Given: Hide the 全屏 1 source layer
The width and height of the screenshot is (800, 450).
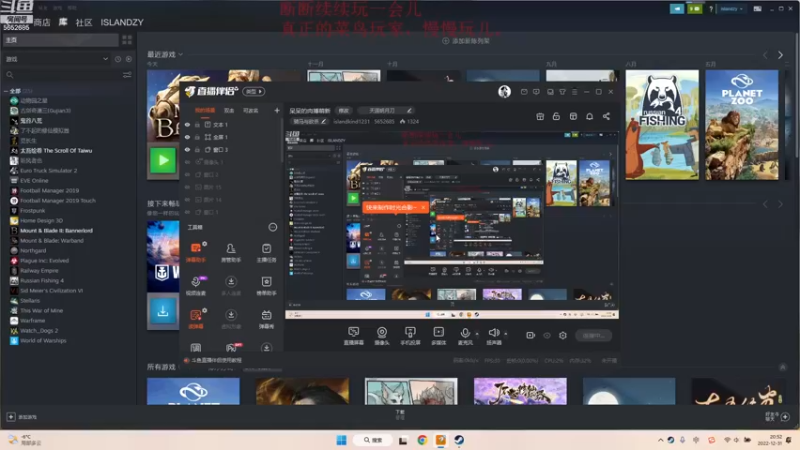Looking at the screenshot, I should pyautogui.click(x=187, y=137).
